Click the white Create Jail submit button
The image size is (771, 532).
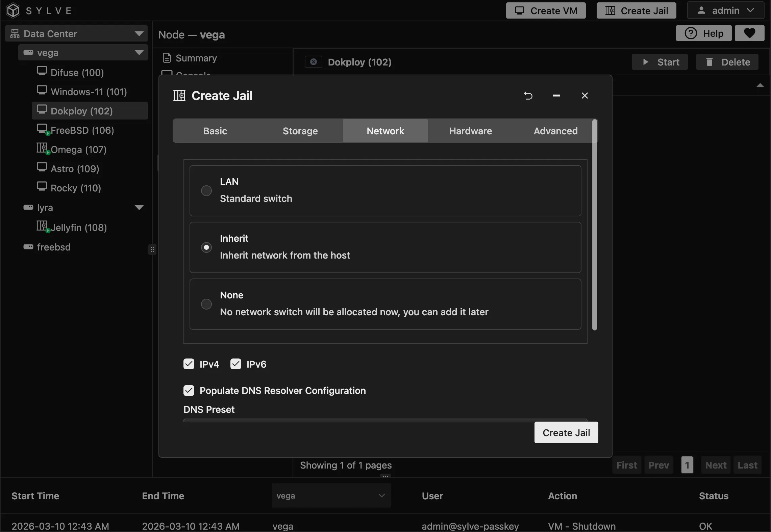pos(566,432)
